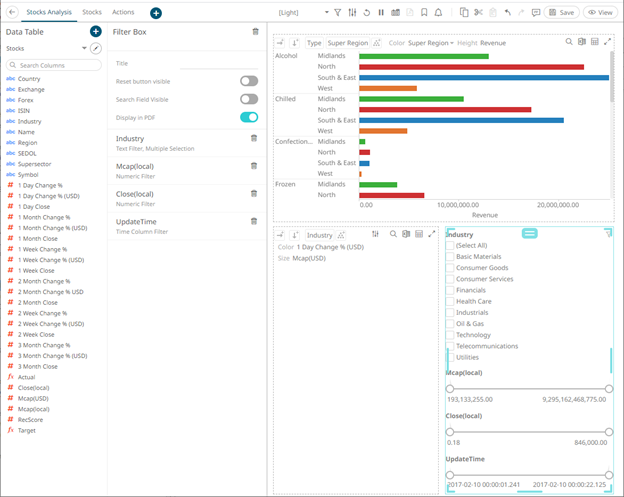The width and height of the screenshot is (624, 497).
Task: Add a new data table
Action: [96, 32]
